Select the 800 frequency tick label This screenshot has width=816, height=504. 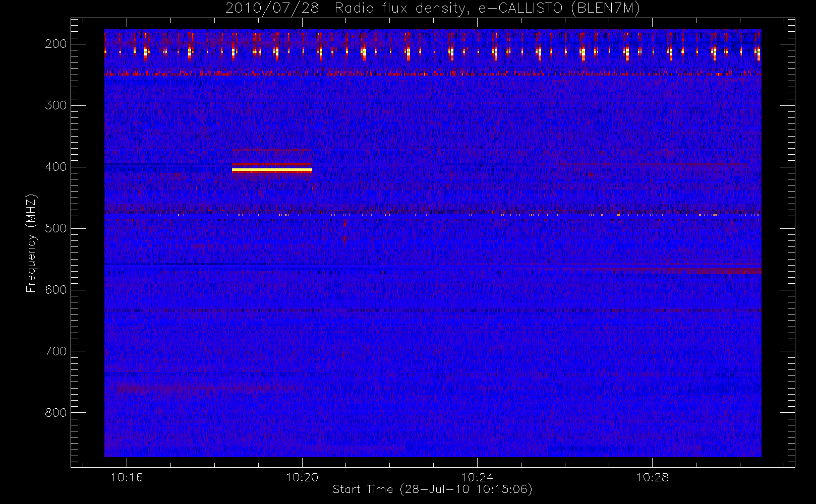coord(56,413)
